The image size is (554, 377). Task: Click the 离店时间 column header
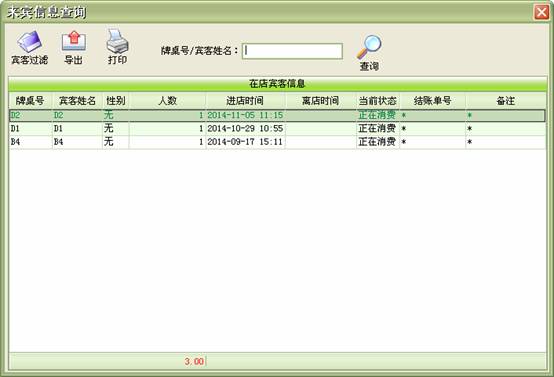coord(320,101)
